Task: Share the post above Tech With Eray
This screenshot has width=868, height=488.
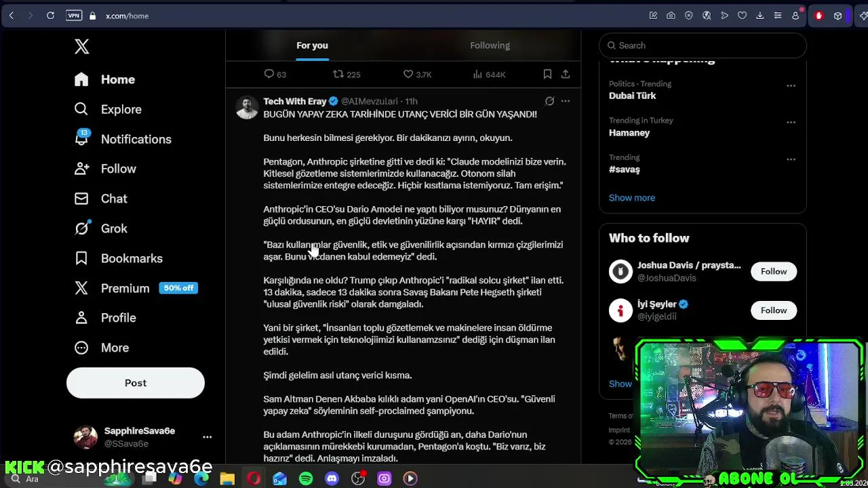Action: tap(566, 74)
